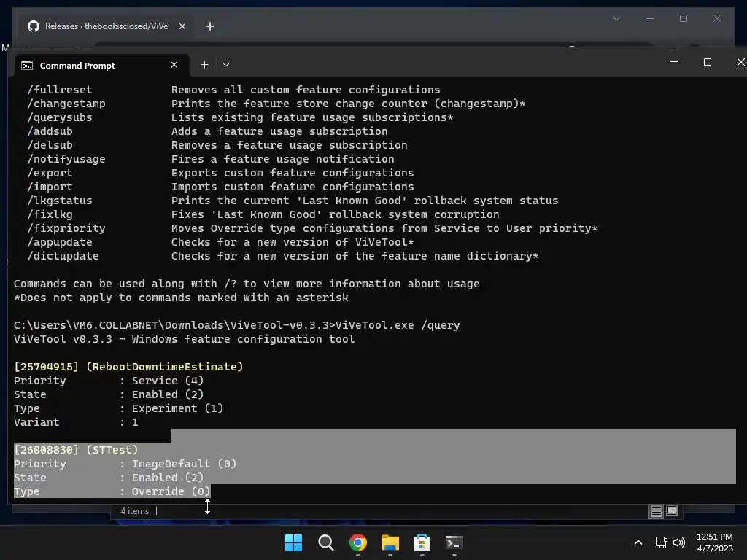Screen dimensions: 747x560
Task: Click the Terminal icon in taskbar
Action: (454, 542)
